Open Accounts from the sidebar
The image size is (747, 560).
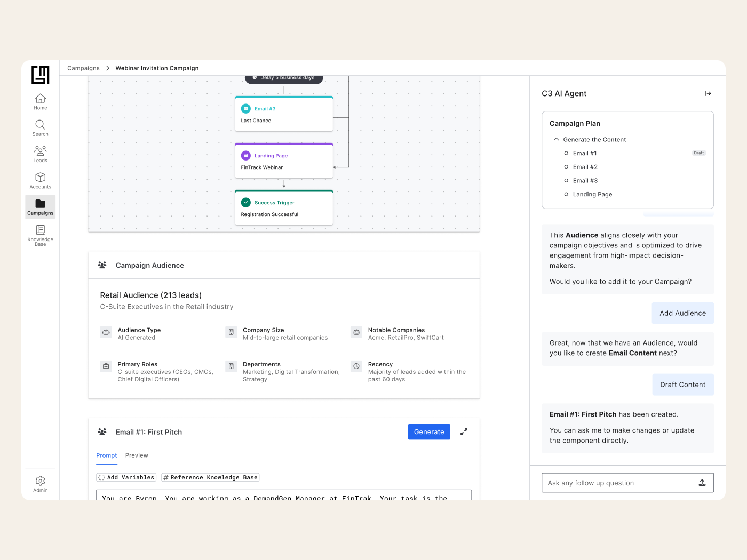(x=40, y=181)
